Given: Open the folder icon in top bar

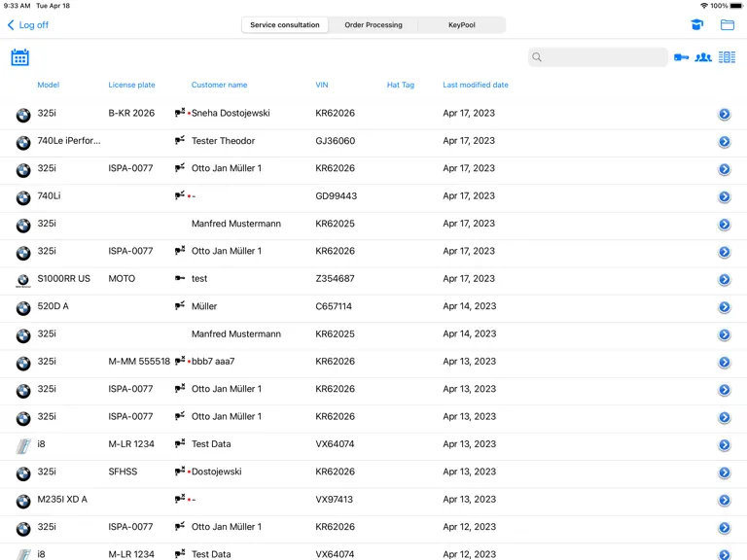Looking at the screenshot, I should tap(727, 24).
